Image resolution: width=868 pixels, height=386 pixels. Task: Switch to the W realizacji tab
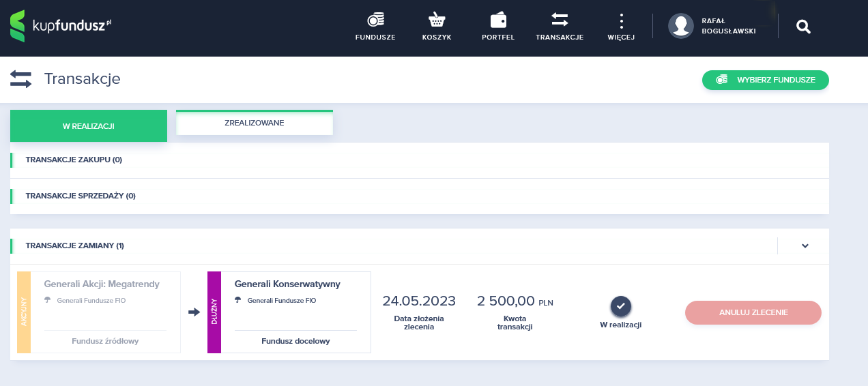(x=89, y=125)
